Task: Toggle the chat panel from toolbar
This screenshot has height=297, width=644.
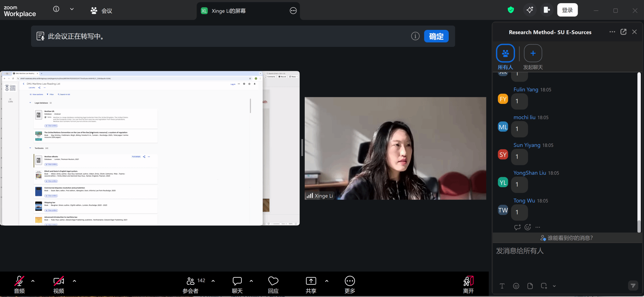Action: click(x=237, y=284)
